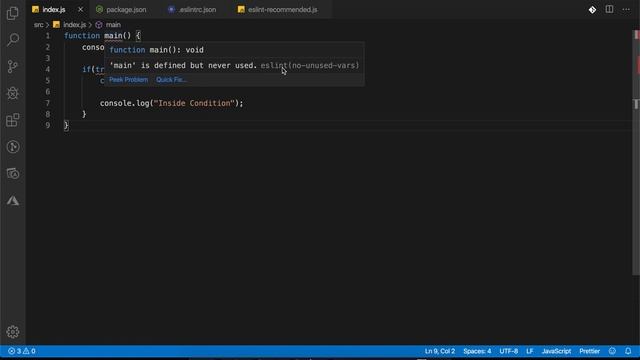Click the feedback smiley icon

(612, 351)
